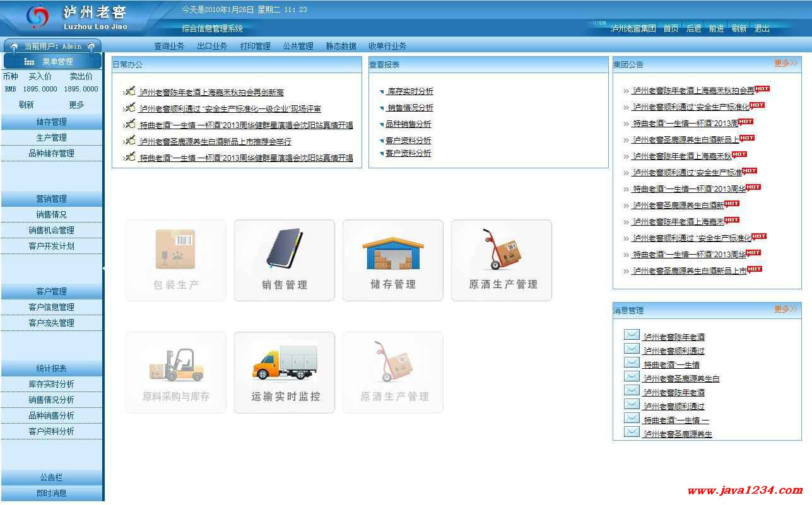812x505 pixels.
Task: Open 销售情况分析 report link in 查看报表
Action: tap(410, 108)
